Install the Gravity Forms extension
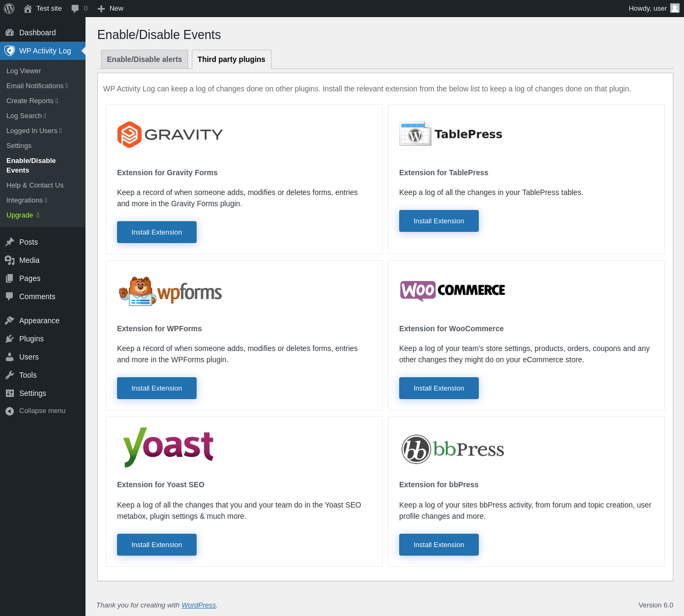Viewport: 684px width, 616px height. coord(157,232)
